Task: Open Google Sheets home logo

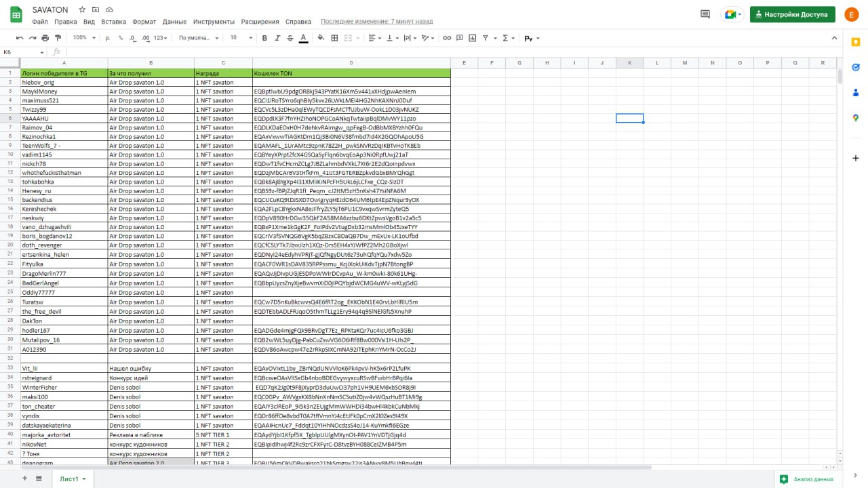Action: tap(17, 14)
